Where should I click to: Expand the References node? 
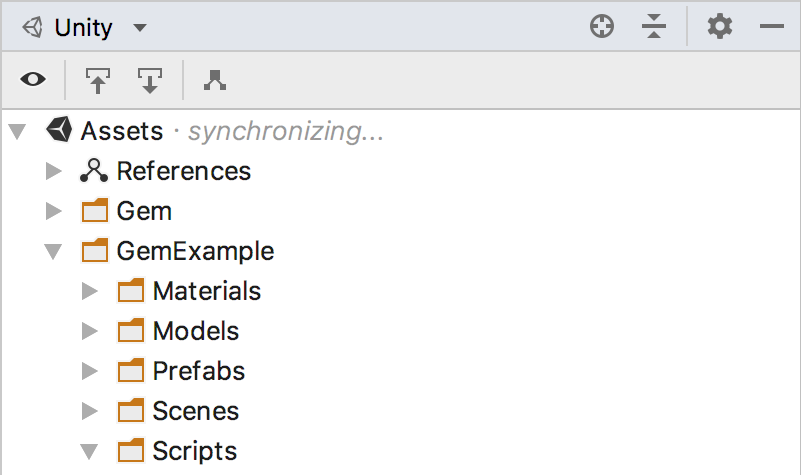(x=54, y=171)
